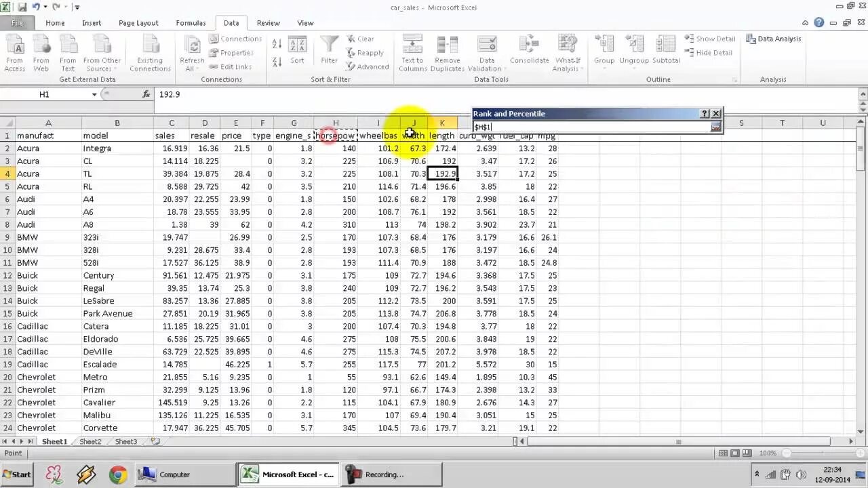The width and height of the screenshot is (868, 488).
Task: Switch to the Page Layout tab
Action: pos(138,23)
